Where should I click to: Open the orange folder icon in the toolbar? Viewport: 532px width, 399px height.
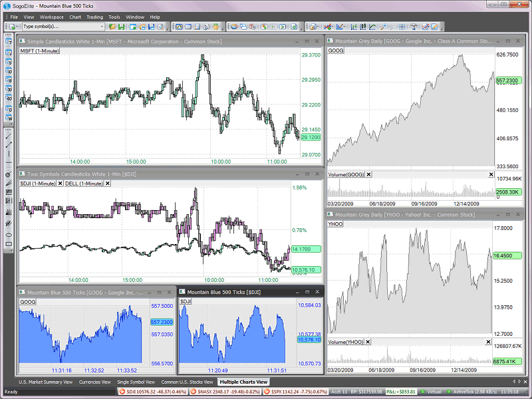click(x=112, y=27)
